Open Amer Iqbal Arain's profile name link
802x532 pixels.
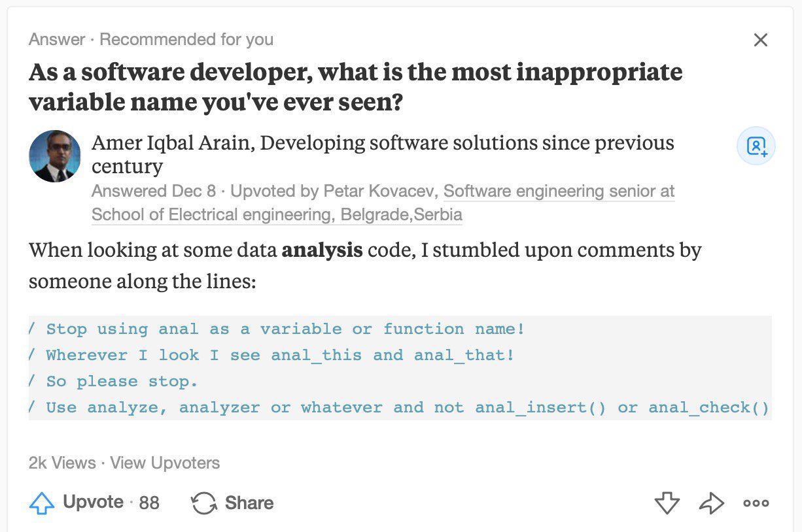point(171,142)
